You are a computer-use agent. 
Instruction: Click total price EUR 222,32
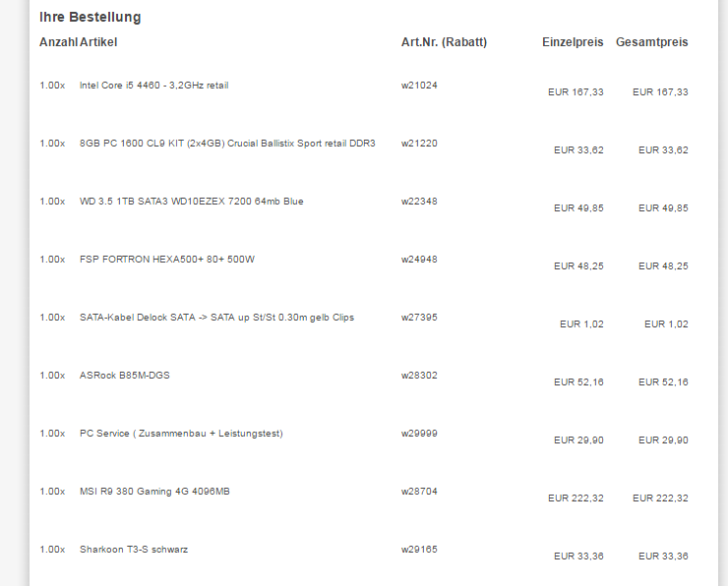tap(660, 498)
